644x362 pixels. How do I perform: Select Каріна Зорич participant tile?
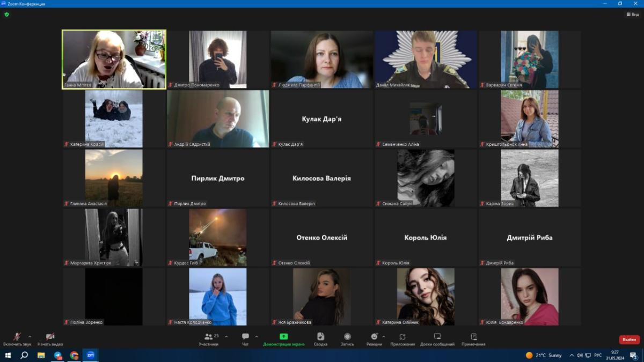(x=530, y=178)
